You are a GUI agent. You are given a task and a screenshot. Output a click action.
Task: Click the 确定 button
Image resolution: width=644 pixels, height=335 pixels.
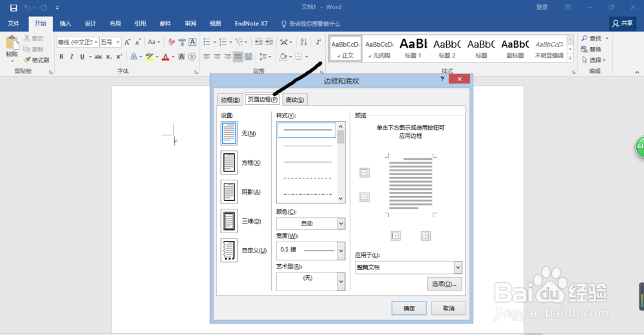pyautogui.click(x=409, y=309)
